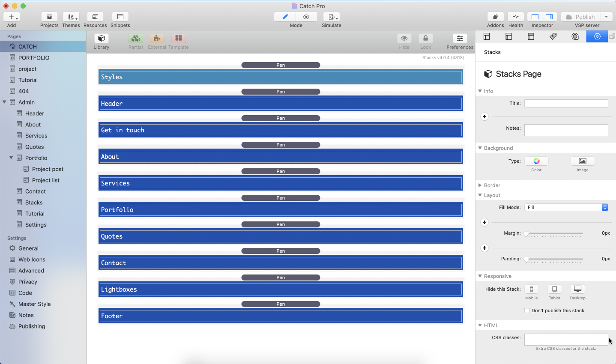
Task: Open the Snippets panel
Action: tap(120, 17)
